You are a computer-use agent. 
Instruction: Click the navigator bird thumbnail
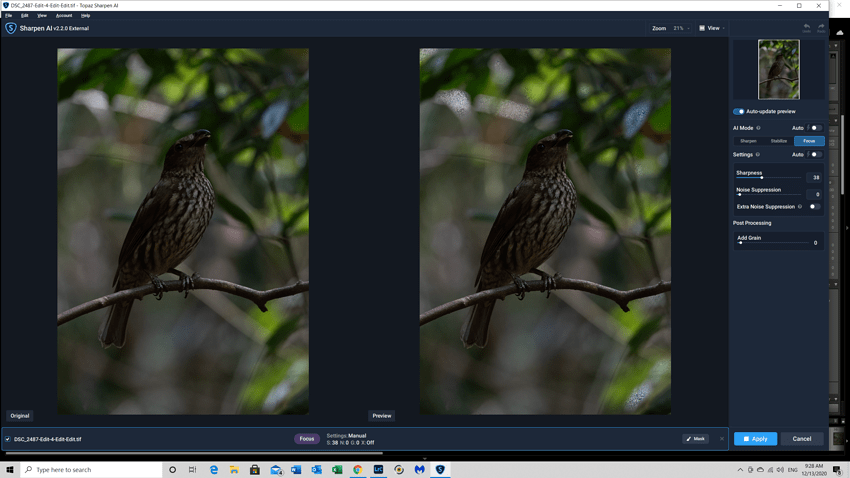pyautogui.click(x=779, y=69)
